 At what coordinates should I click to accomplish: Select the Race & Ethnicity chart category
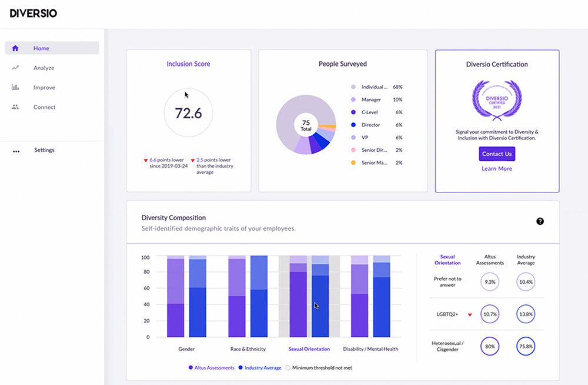coord(248,349)
